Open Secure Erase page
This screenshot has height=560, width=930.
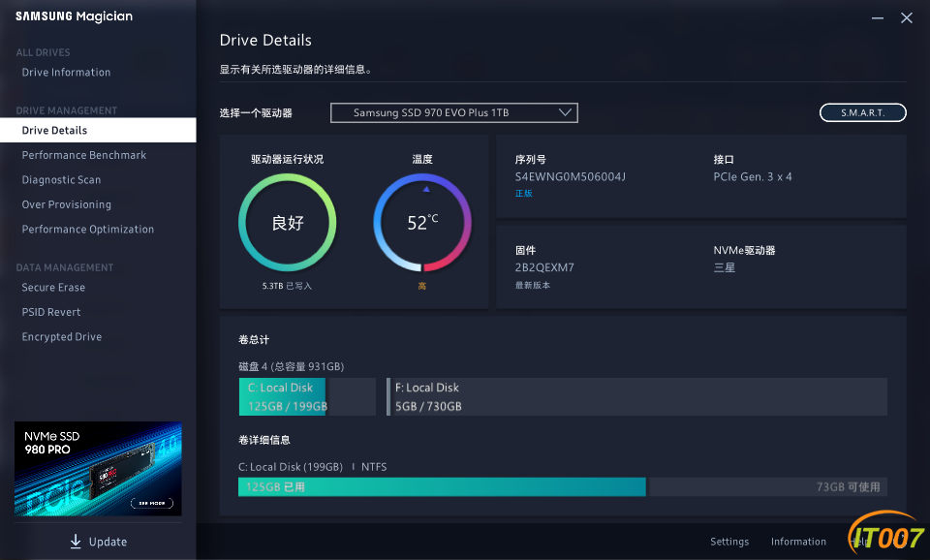(53, 287)
